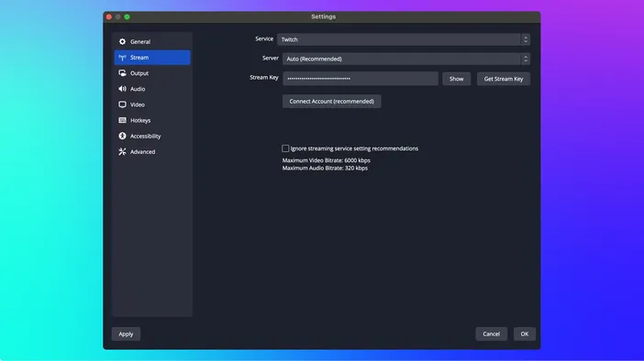
Task: Open the General settings tab
Action: (x=152, y=41)
